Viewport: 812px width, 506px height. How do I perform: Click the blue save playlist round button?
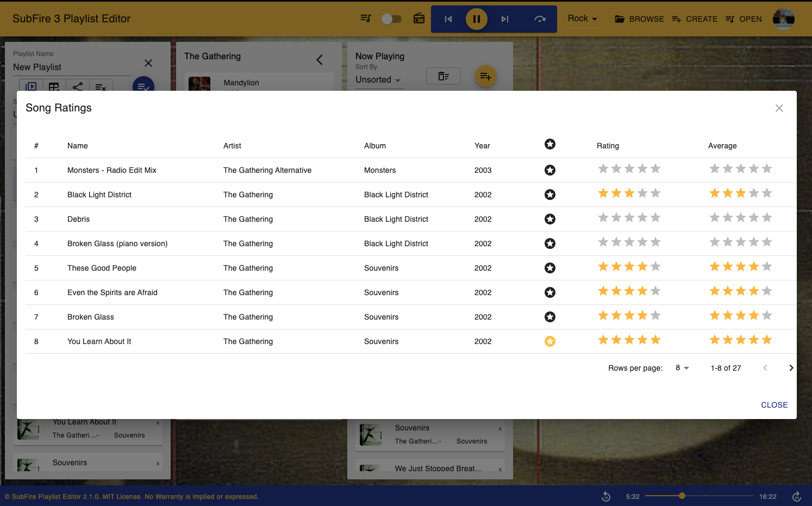(x=143, y=85)
